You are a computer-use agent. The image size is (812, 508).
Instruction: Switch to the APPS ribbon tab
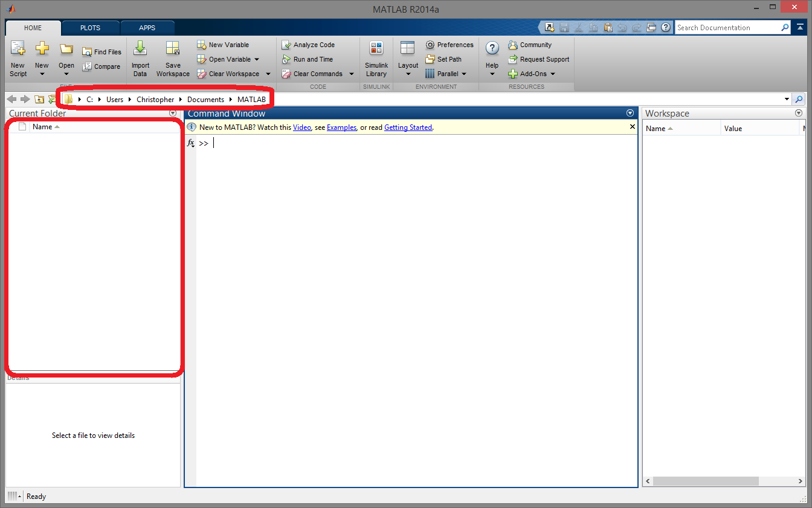click(x=147, y=27)
